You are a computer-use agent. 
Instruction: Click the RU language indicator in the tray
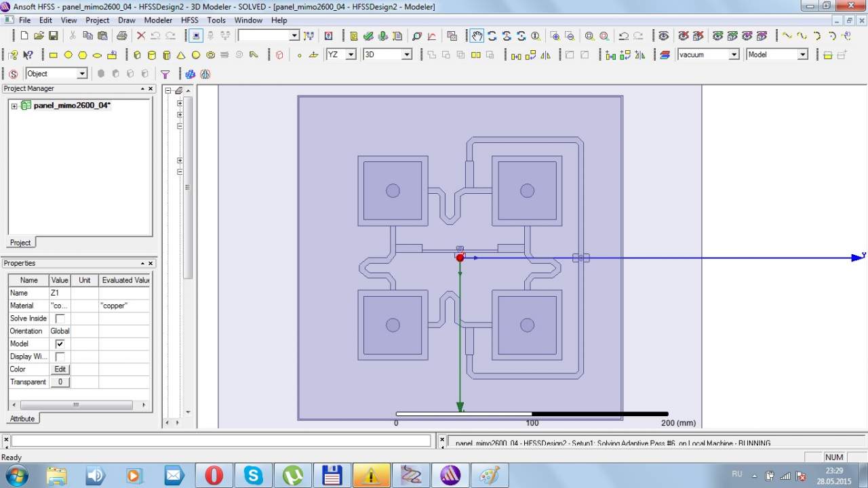737,474
